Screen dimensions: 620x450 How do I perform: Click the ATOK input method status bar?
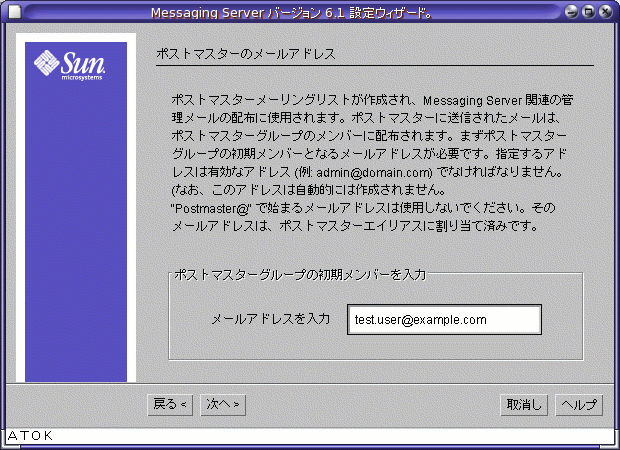coord(310,436)
